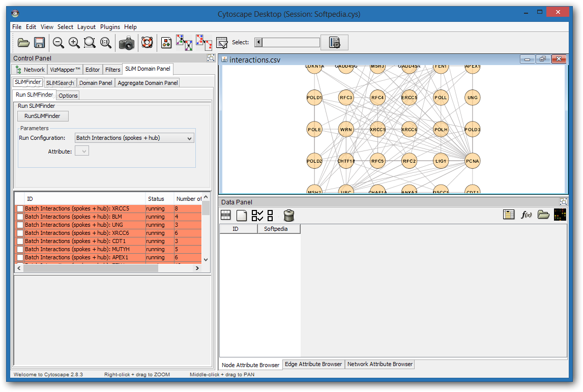Click the Open session folder icon
This screenshot has height=392, width=583.
pos(23,43)
